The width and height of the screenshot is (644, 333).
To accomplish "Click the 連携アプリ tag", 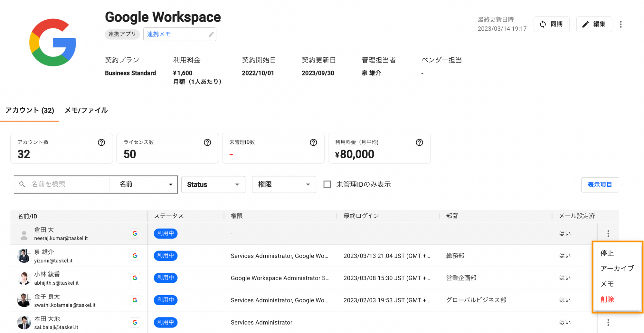I will click(x=122, y=34).
